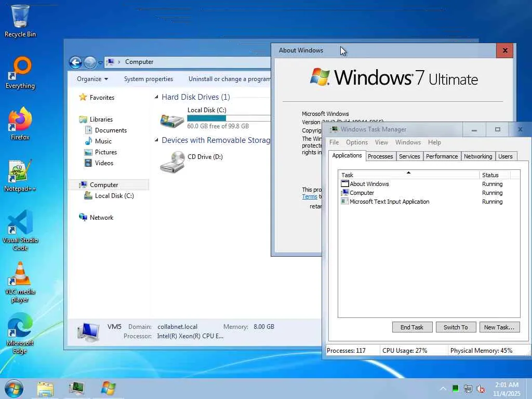Click the About Windows title bar
The height and width of the screenshot is (399, 532).
click(x=383, y=50)
